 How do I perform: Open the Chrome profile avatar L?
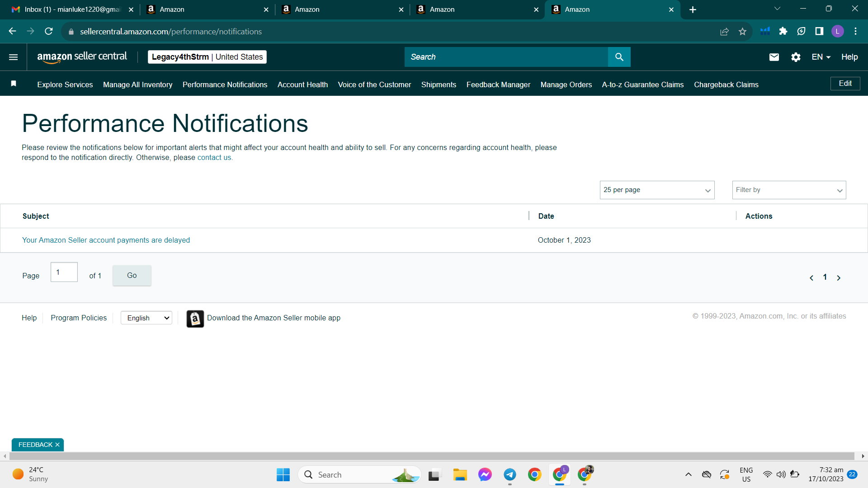click(x=837, y=31)
